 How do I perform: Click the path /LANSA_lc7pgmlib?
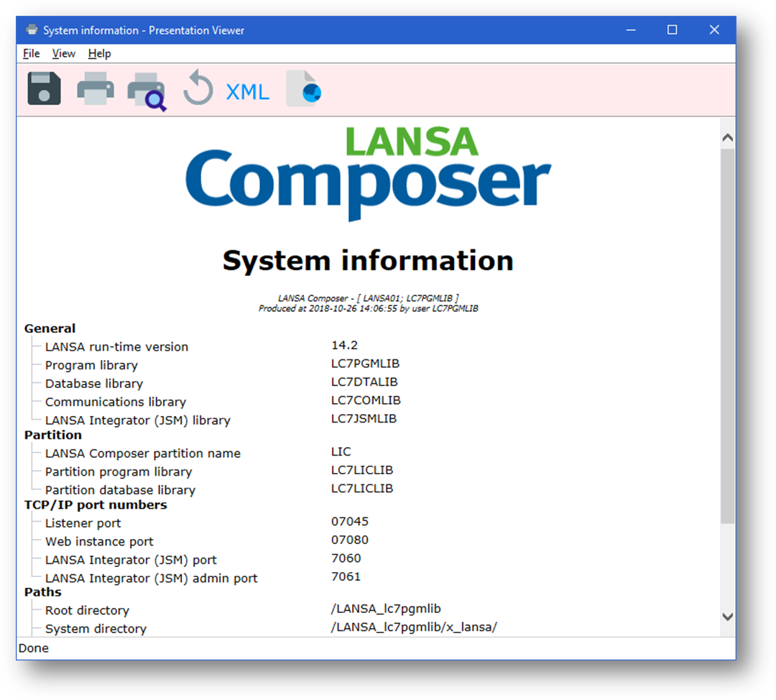(386, 609)
